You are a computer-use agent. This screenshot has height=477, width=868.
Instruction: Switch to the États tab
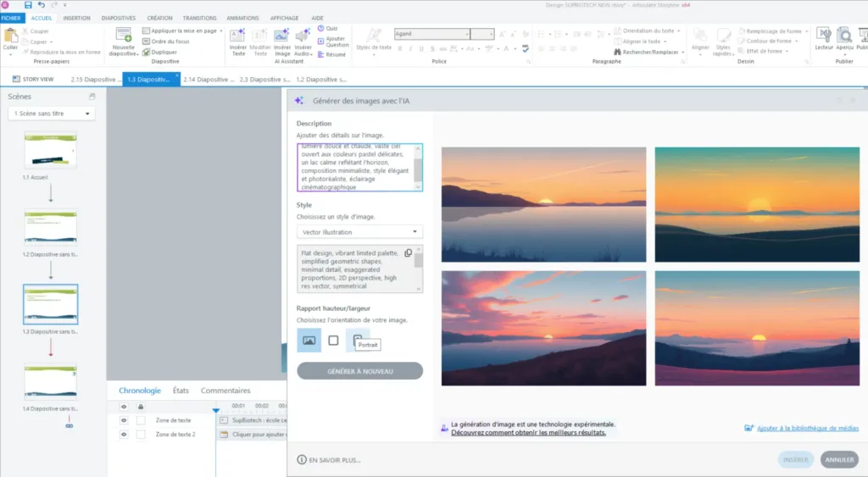tap(181, 391)
